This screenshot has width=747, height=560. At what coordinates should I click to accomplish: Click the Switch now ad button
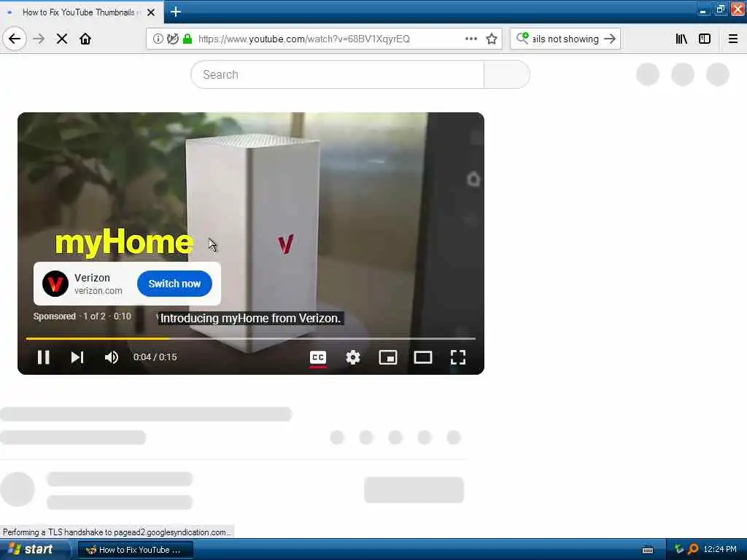[x=174, y=284]
